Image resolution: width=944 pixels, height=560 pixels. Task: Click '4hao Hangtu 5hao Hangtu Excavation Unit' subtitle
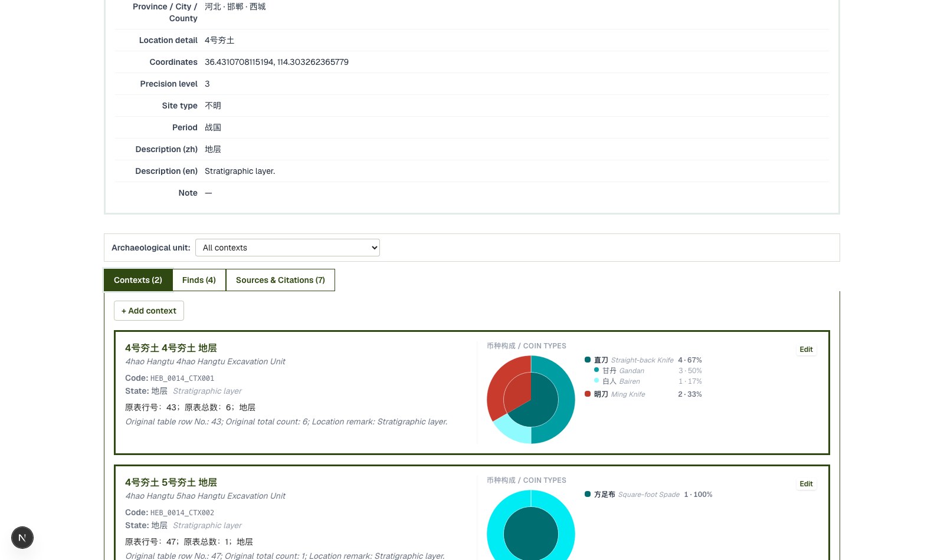205,496
